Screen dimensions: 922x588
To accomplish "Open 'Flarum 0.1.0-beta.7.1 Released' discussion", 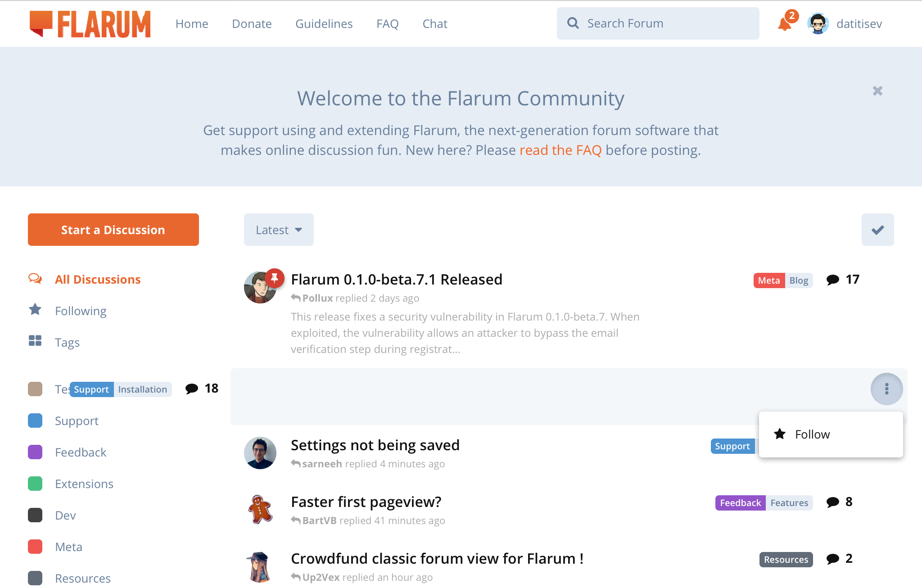I will point(397,280).
